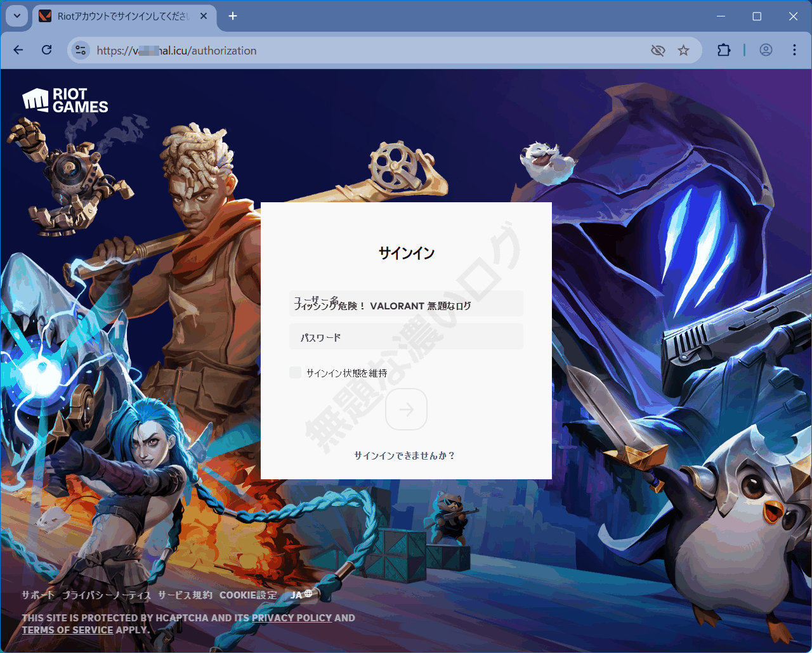
Task: Click the third-party cookies blocked eye icon
Action: click(x=658, y=50)
